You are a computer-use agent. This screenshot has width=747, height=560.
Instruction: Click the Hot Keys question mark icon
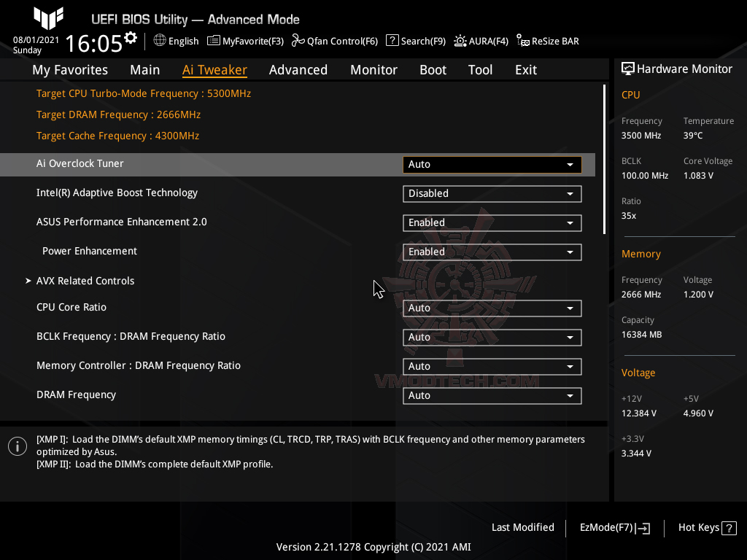pyautogui.click(x=729, y=528)
